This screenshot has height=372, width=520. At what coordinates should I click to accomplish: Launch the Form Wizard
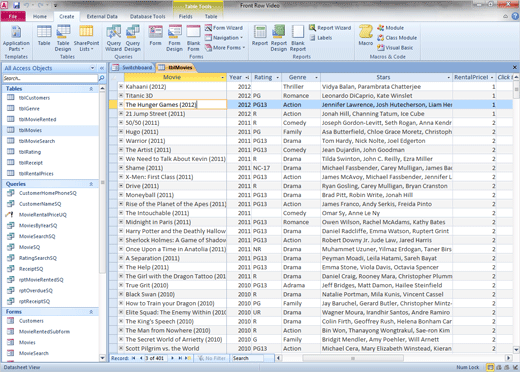point(224,28)
